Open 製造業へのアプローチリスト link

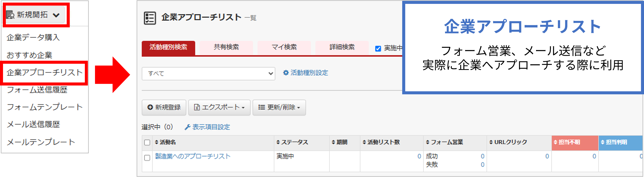(x=193, y=156)
